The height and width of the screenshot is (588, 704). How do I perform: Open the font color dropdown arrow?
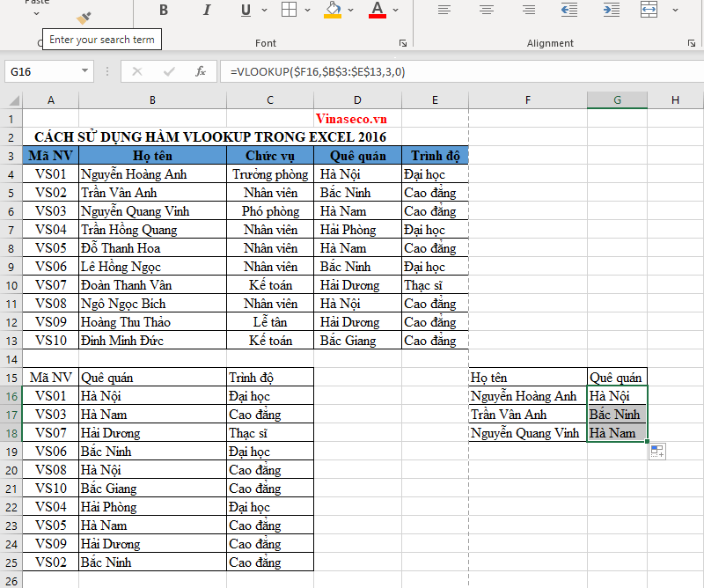pos(396,11)
